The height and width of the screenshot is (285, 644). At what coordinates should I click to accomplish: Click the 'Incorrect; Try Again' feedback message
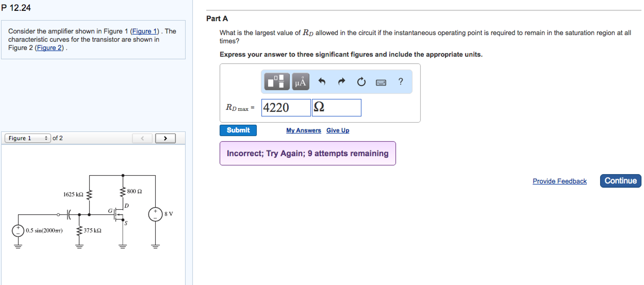tap(308, 153)
